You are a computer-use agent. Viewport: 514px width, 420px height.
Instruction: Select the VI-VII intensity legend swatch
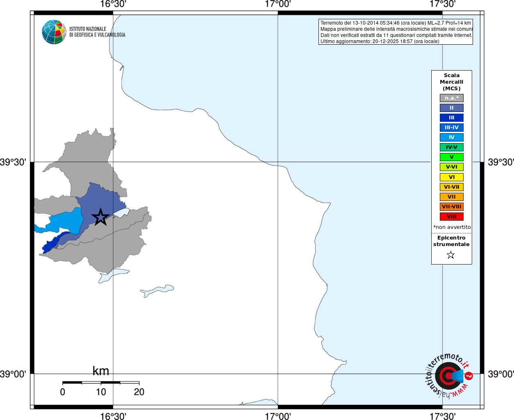[452, 187]
